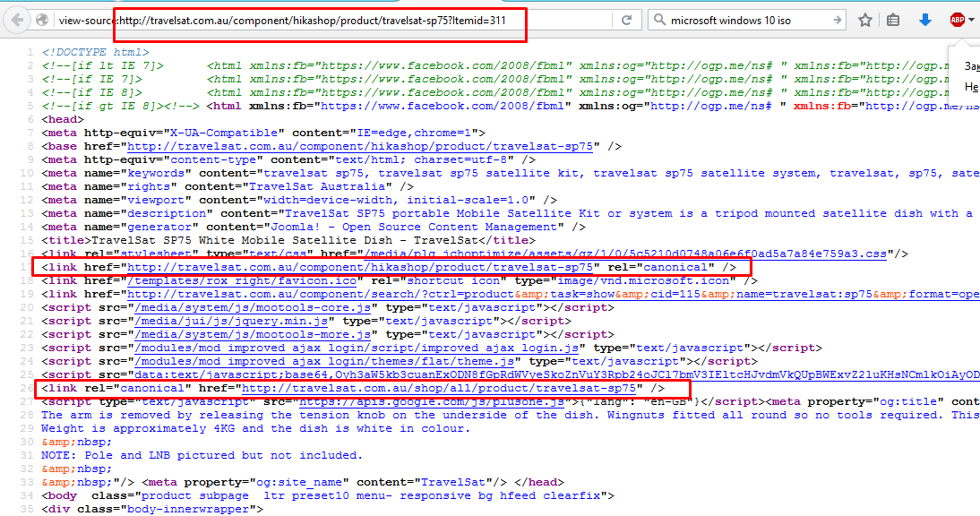Open the mootools-core.js script link
The image size is (980, 516).
point(254,307)
